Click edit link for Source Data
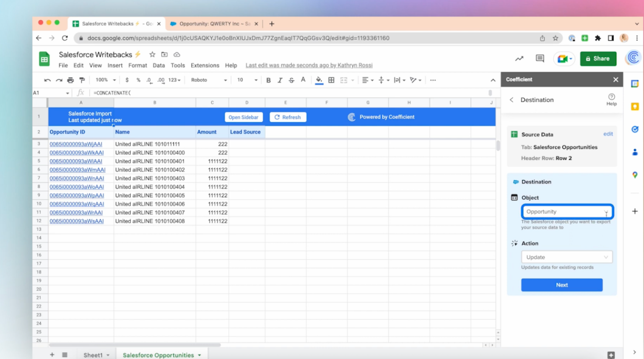 [608, 134]
